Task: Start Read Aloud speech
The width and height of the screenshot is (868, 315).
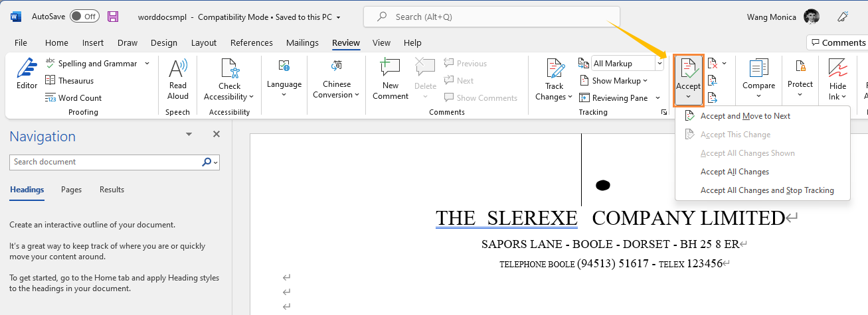Action: click(178, 79)
